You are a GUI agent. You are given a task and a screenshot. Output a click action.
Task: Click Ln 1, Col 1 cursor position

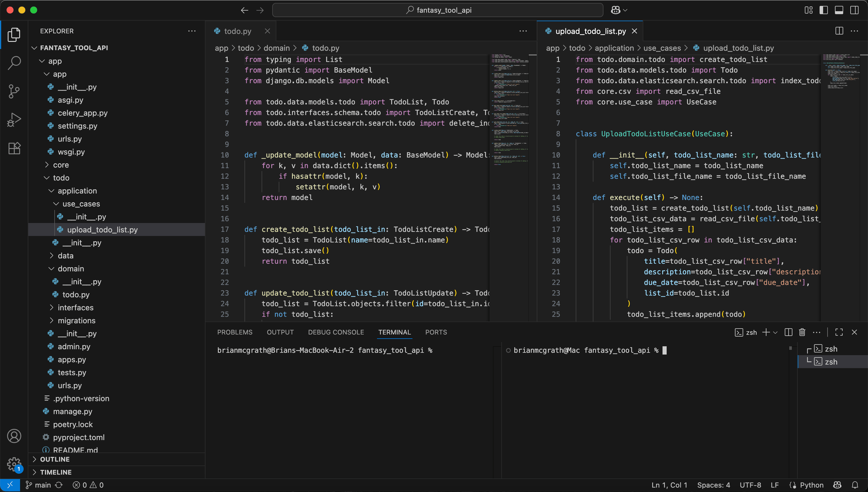669,485
